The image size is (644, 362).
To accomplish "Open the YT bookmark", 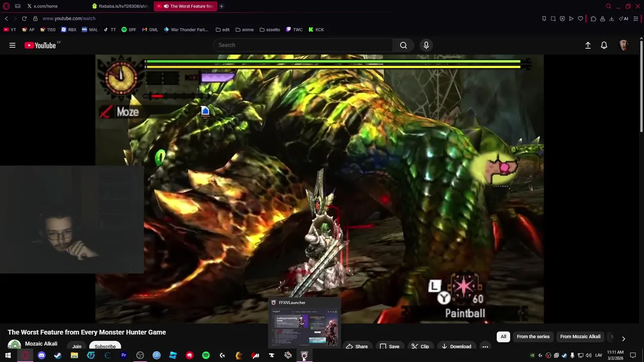I will coord(10,30).
